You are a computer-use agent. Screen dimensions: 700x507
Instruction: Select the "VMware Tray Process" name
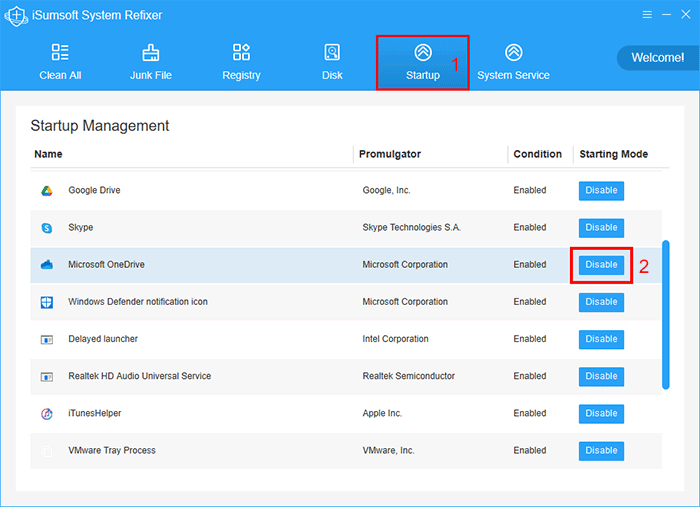112,450
